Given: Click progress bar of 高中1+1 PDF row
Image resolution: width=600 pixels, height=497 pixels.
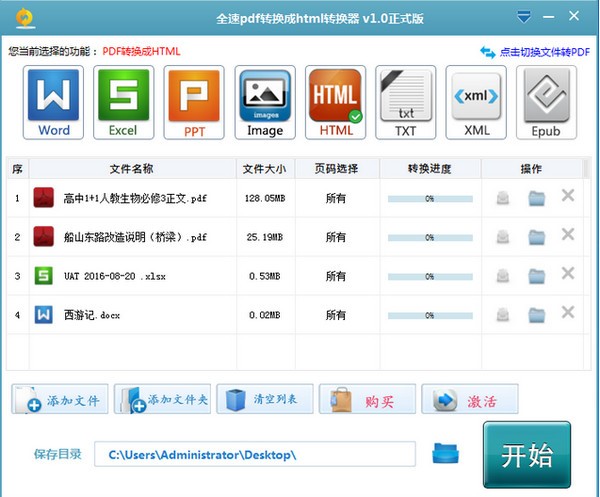Looking at the screenshot, I should pos(429,199).
